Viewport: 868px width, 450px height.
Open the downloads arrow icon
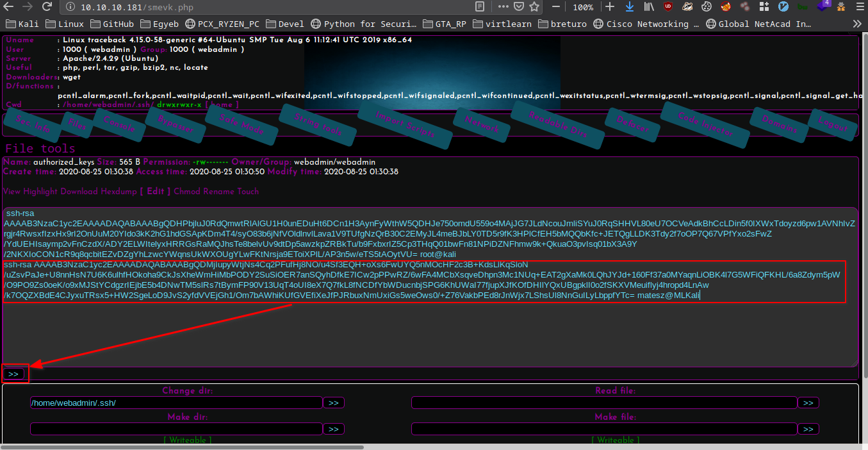tap(629, 7)
